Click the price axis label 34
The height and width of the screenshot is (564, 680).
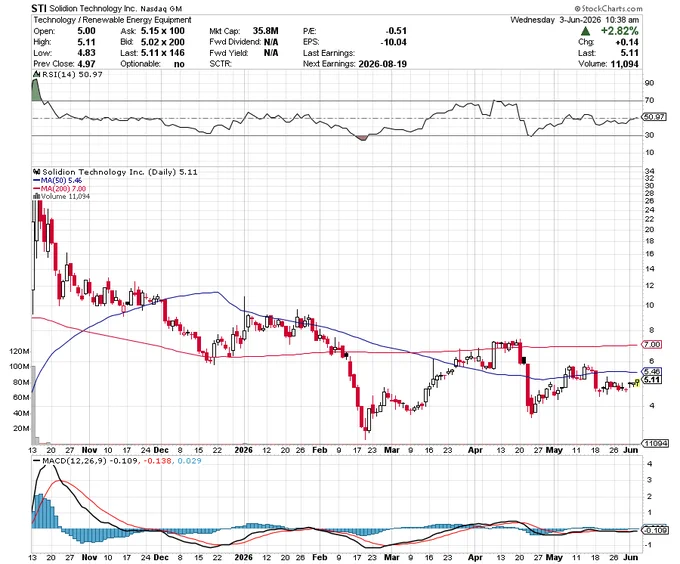(x=649, y=171)
